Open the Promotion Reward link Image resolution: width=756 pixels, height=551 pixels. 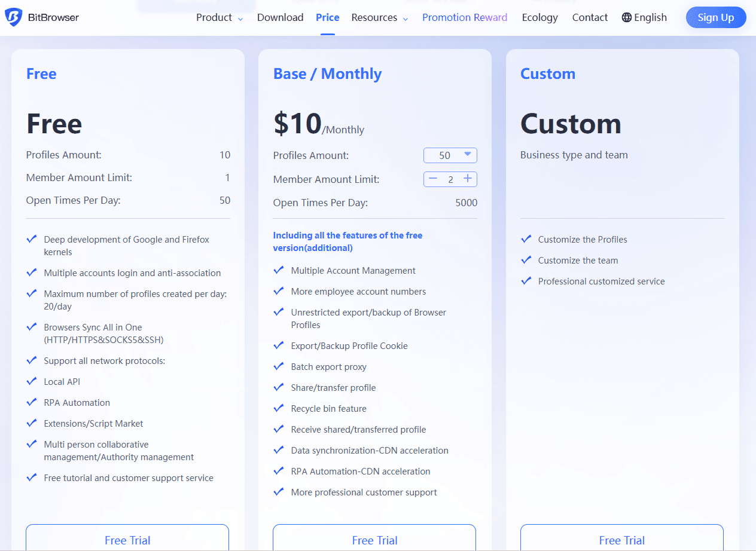[465, 17]
